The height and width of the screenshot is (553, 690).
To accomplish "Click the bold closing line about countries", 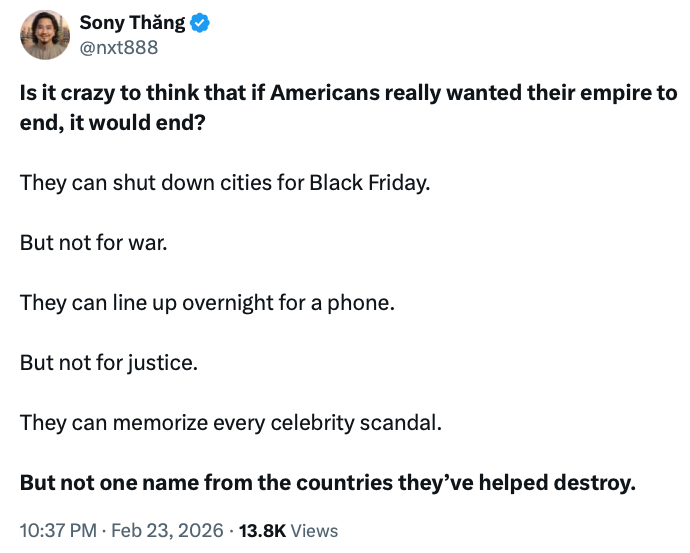I will click(x=328, y=482).
